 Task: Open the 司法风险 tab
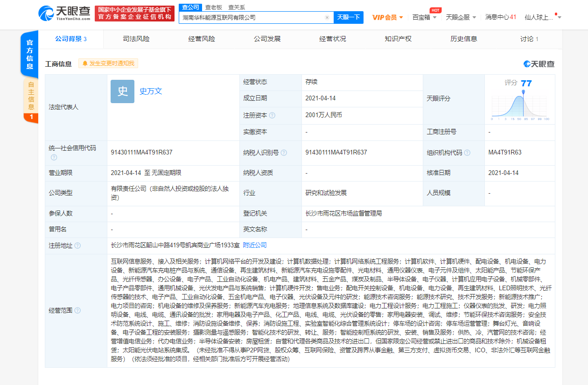point(136,39)
